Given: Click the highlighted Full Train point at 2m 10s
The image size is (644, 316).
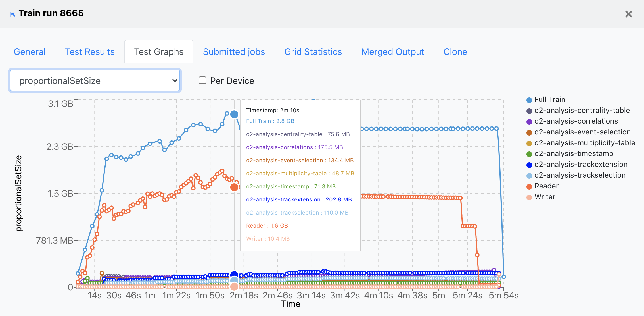Looking at the screenshot, I should pos(234,114).
